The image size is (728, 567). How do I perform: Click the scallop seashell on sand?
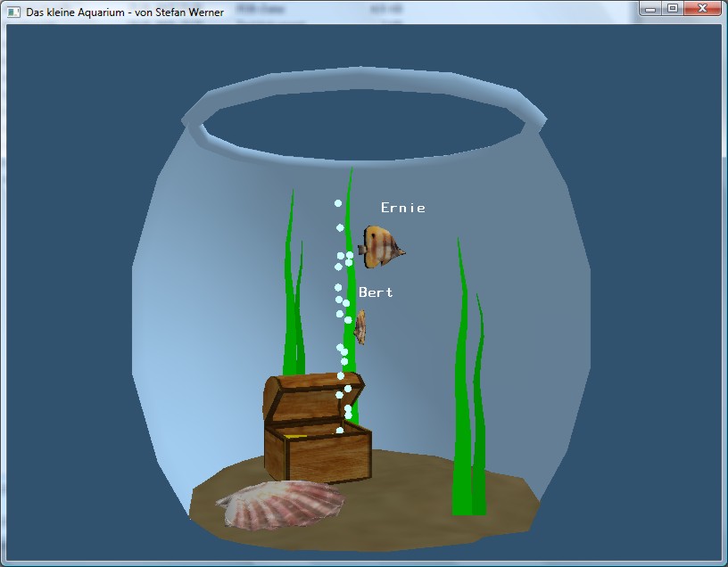coord(280,504)
